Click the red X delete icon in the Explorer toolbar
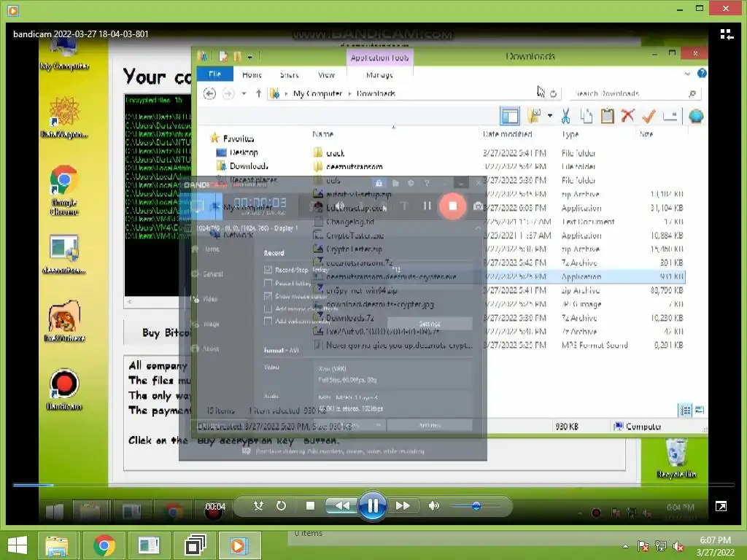This screenshot has width=747, height=560. pos(628,115)
